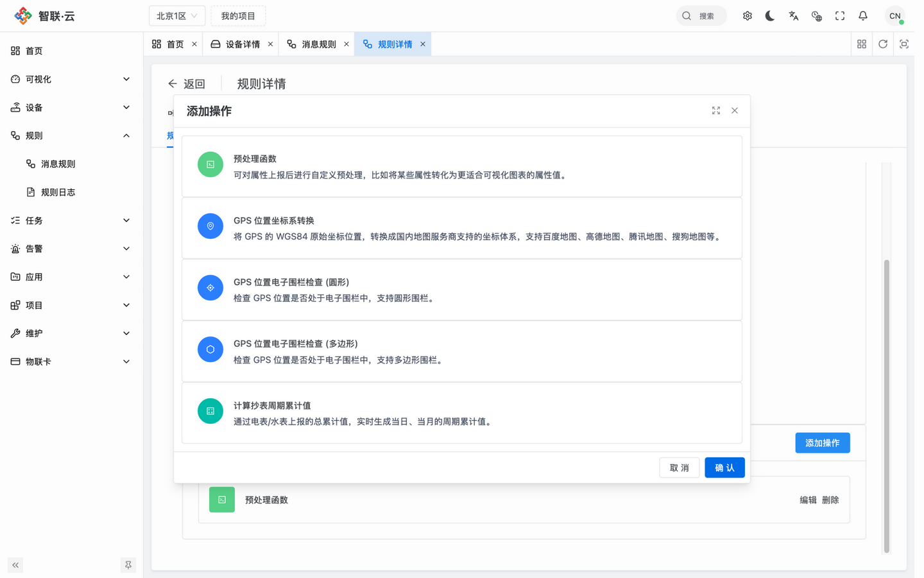Collapse the sidebar with double-chevron icon
The image size is (924, 578).
[15, 565]
